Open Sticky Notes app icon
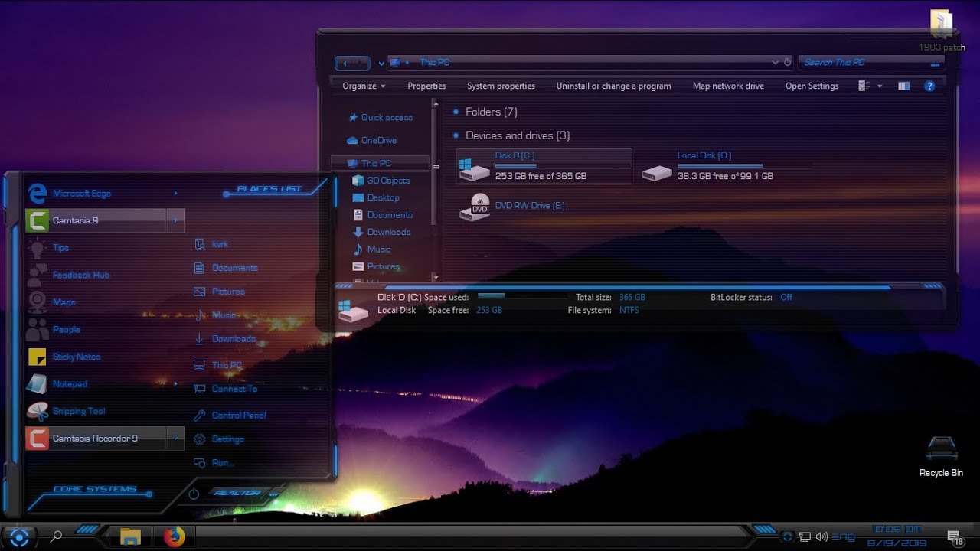 click(x=38, y=357)
